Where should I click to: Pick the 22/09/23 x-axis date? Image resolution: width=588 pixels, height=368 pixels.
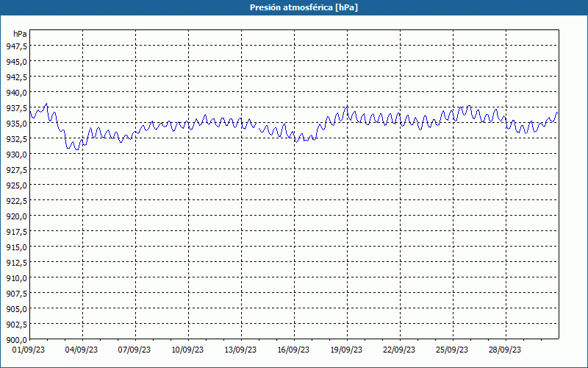click(399, 350)
